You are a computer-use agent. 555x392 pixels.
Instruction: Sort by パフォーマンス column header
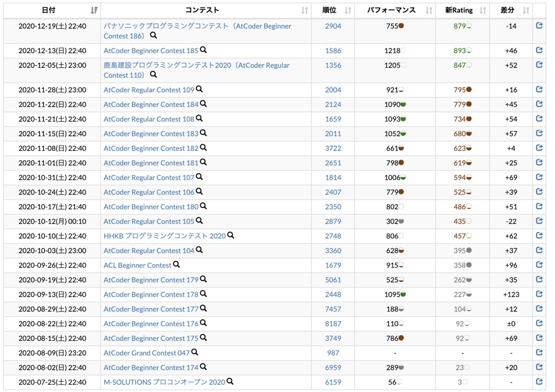[x=395, y=10]
